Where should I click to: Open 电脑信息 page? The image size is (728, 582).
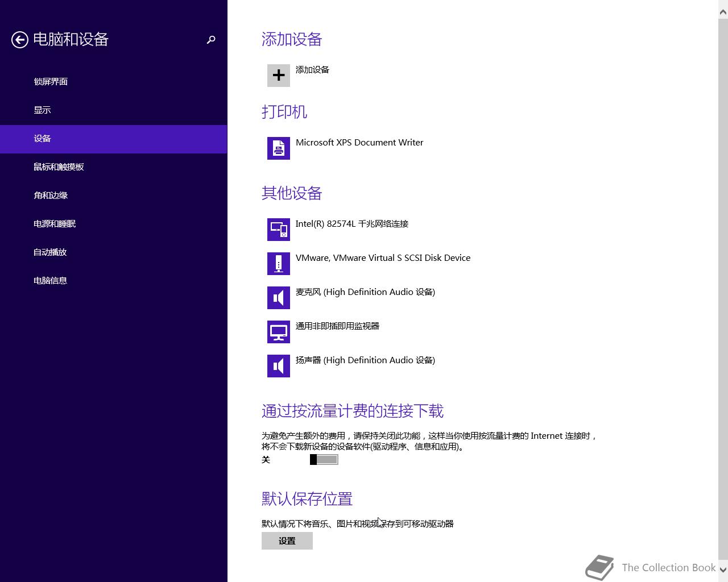click(114, 281)
